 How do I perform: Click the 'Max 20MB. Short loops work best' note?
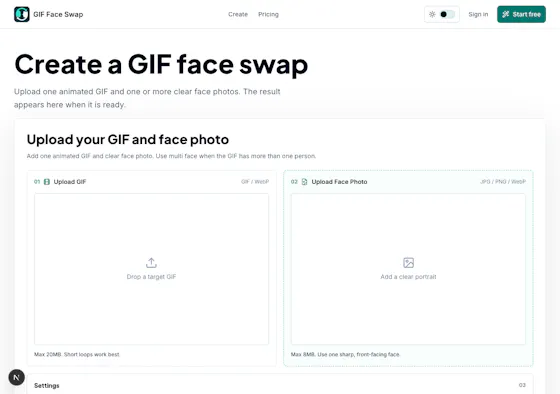(x=77, y=354)
